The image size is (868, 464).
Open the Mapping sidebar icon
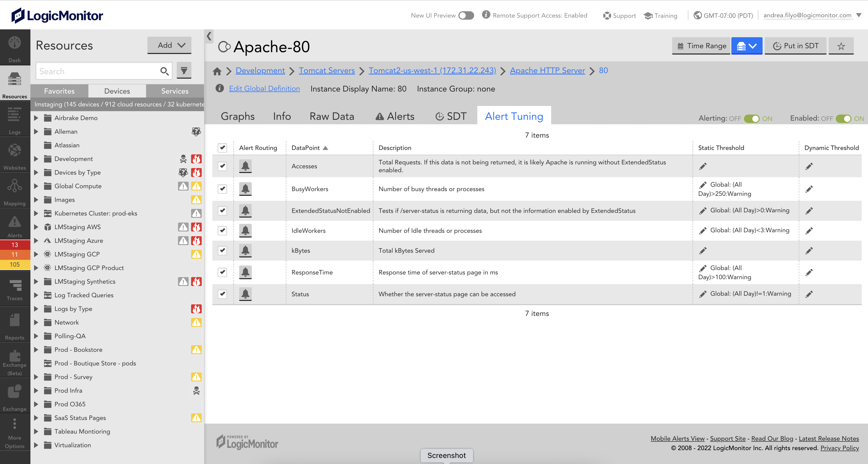[14, 192]
